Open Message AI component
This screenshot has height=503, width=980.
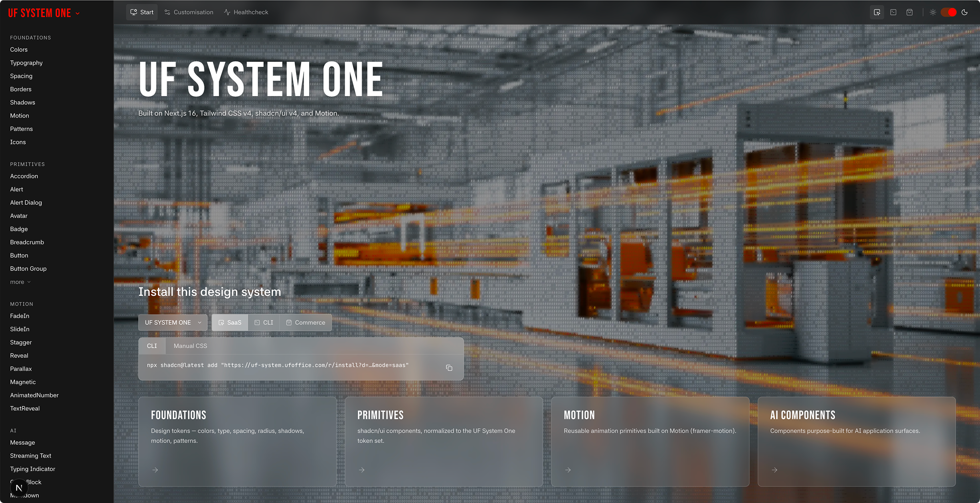click(22, 443)
